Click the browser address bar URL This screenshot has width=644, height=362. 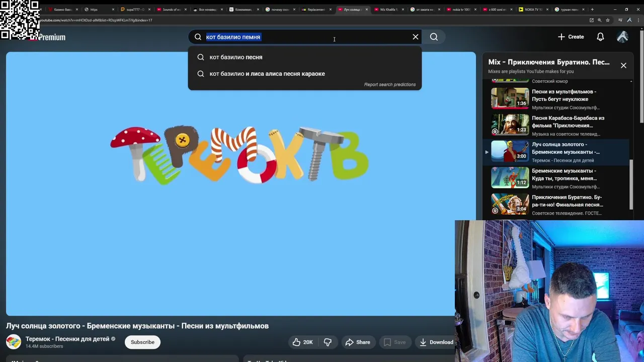pos(96,20)
